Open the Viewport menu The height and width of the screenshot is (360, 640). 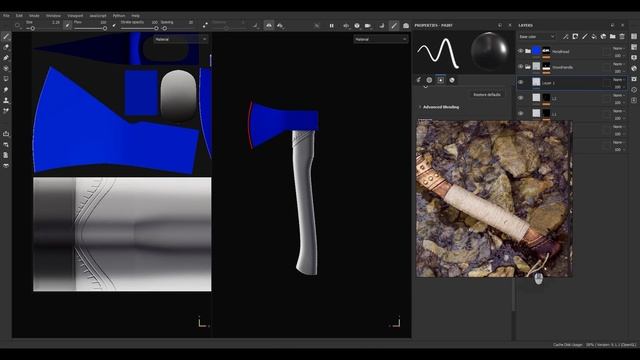(75, 16)
